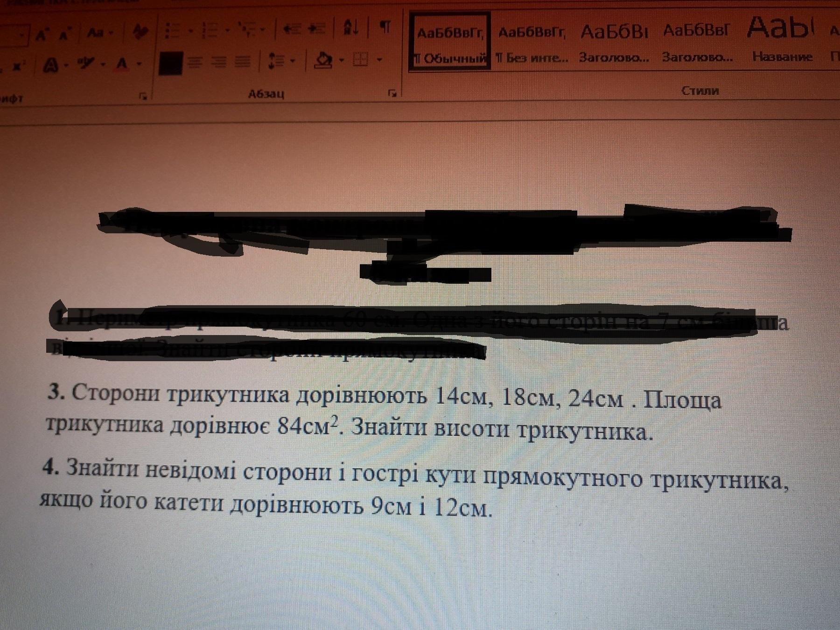Select the Название style
This screenshot has width=840, height=630.
tap(782, 40)
